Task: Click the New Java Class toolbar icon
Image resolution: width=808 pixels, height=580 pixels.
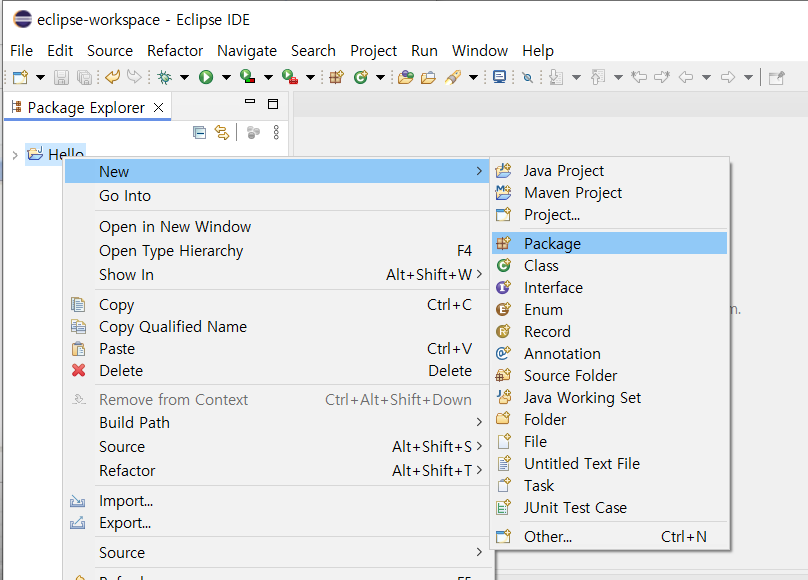Action: click(361, 77)
